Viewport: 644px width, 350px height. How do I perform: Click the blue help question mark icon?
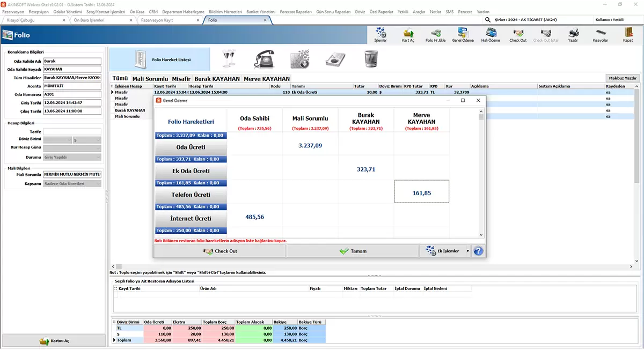(x=478, y=251)
